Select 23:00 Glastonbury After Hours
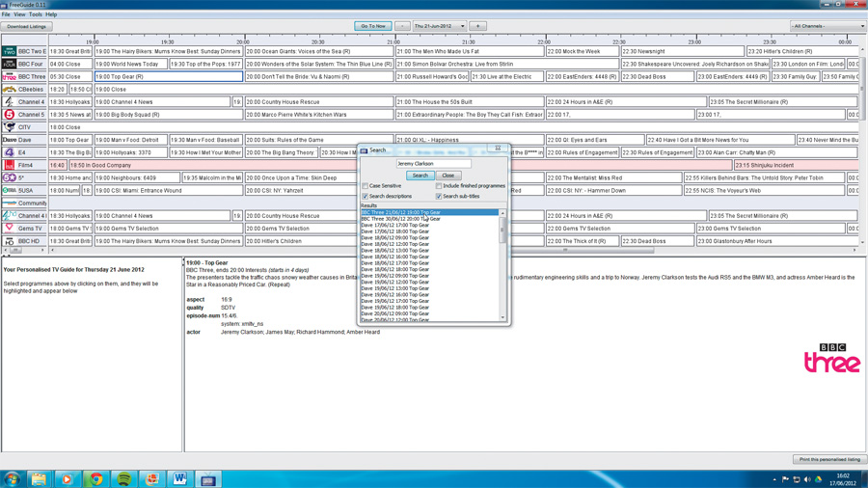The image size is (868, 488). tap(777, 241)
